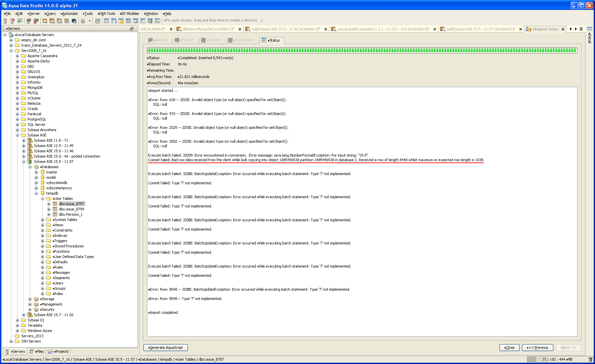Screen dimensions: 595x364
Task: Click the memory usage indicator in status bar
Action: [557, 359]
